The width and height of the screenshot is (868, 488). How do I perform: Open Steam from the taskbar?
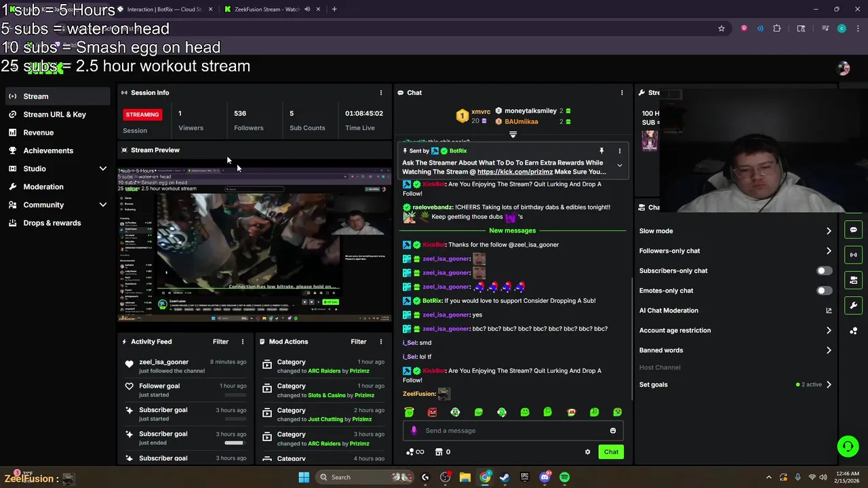(x=505, y=477)
